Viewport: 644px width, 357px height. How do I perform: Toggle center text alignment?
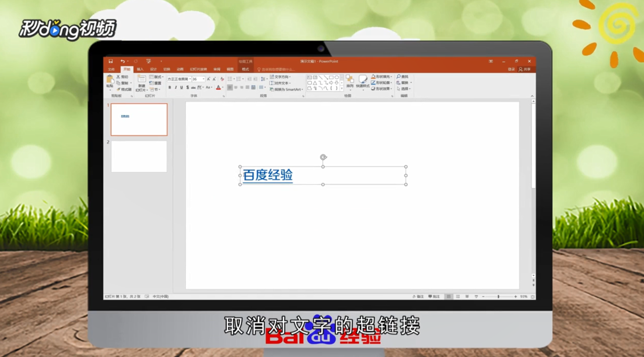pos(236,88)
